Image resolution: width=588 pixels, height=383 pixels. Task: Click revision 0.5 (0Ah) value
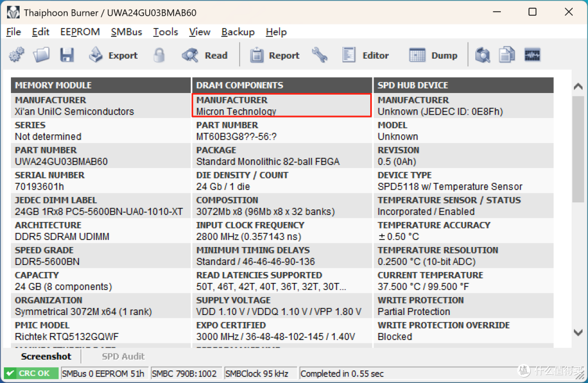(x=397, y=162)
